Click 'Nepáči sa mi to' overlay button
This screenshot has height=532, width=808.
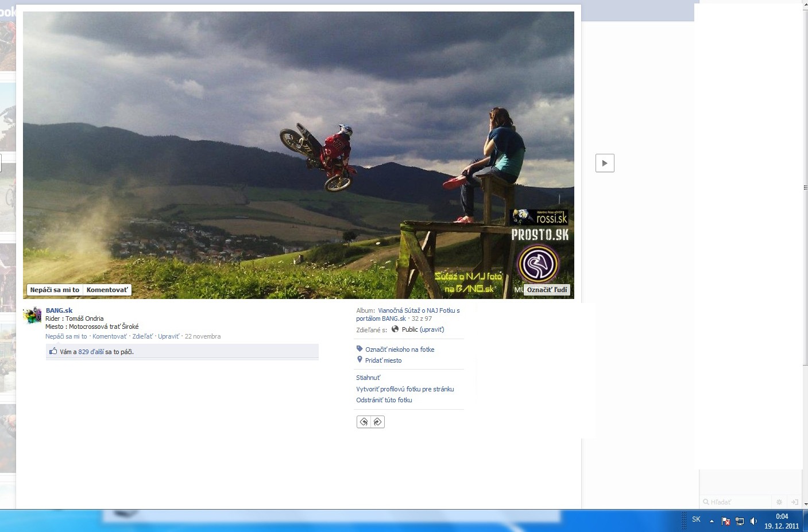click(x=55, y=290)
